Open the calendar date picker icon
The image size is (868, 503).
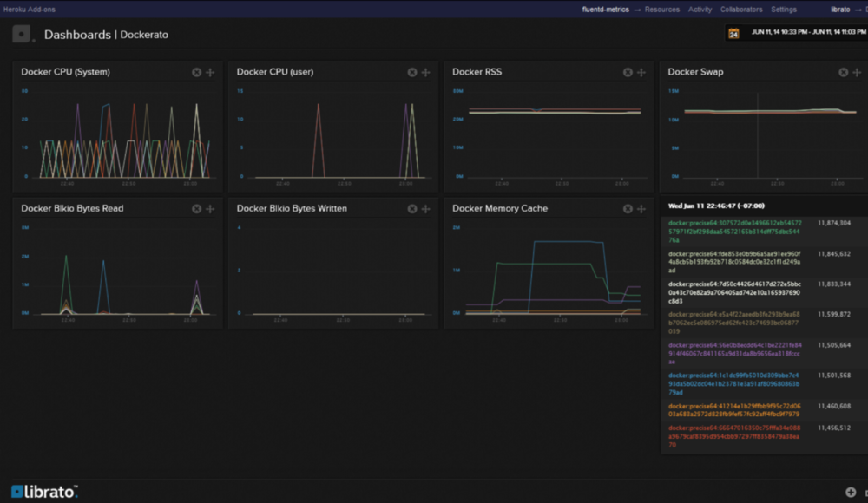(x=733, y=33)
